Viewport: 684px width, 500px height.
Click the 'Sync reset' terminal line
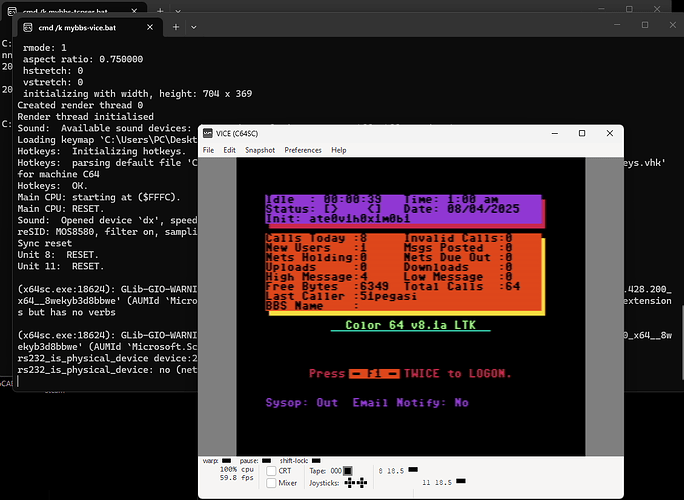tap(44, 243)
